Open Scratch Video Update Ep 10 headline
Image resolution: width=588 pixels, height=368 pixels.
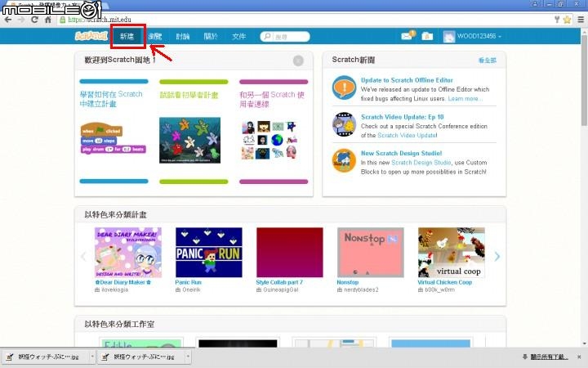(403, 117)
